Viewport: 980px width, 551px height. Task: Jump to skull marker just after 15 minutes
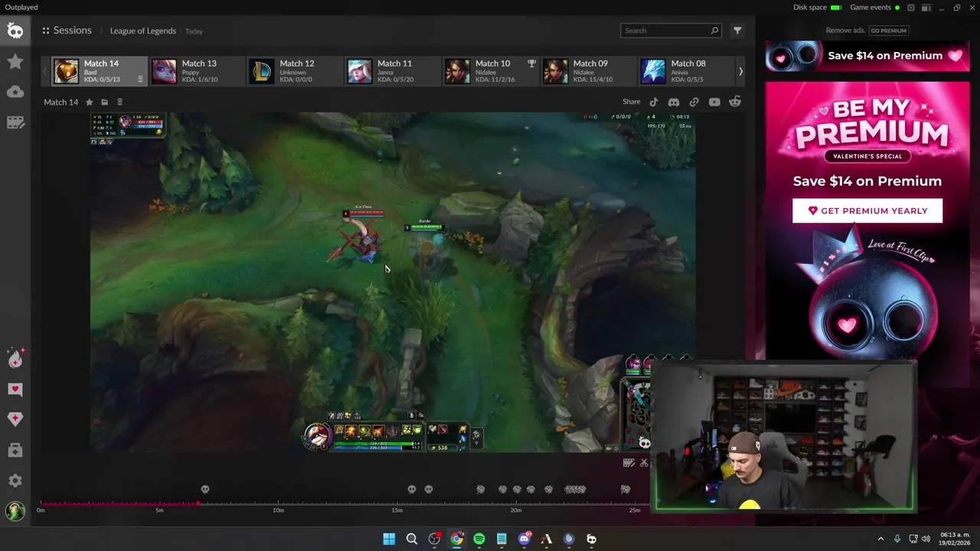coord(411,489)
